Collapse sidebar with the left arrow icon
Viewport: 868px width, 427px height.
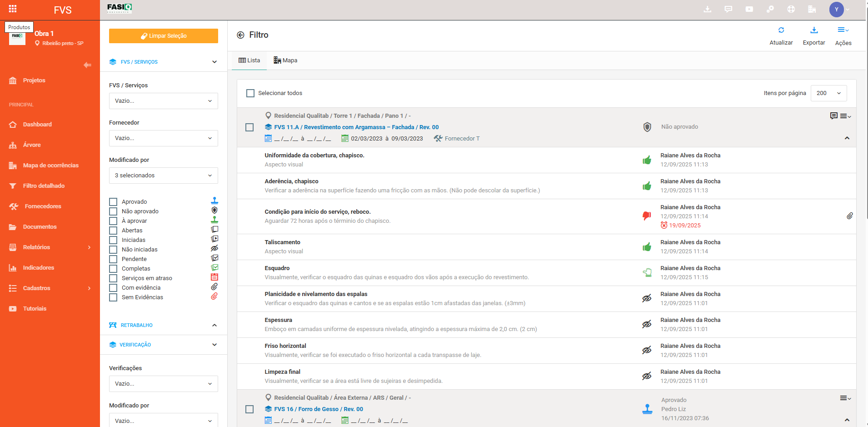pyautogui.click(x=88, y=65)
